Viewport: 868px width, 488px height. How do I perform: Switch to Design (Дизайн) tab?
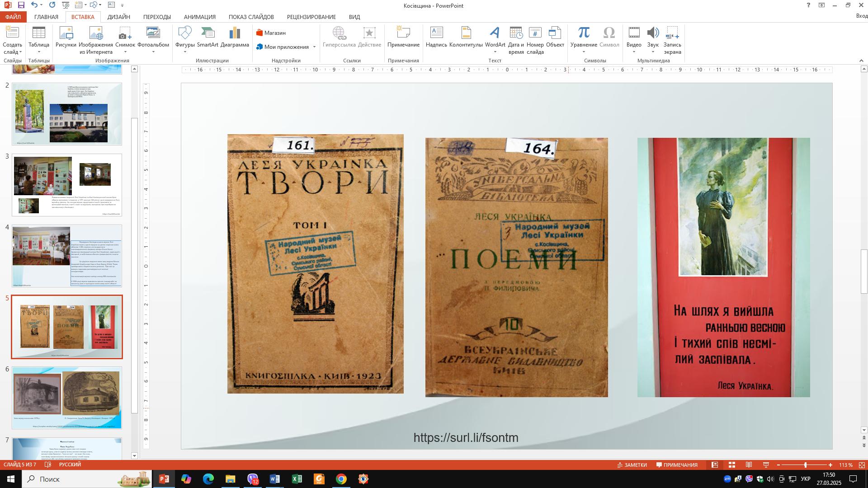(119, 17)
